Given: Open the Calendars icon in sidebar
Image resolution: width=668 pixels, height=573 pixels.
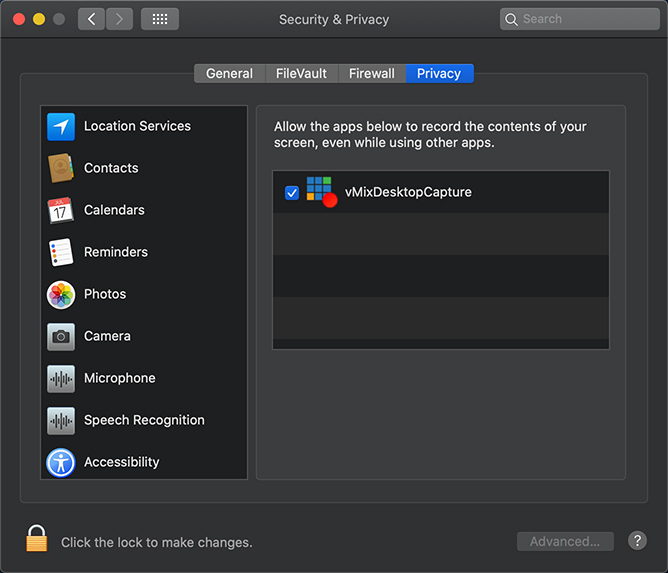Looking at the screenshot, I should pos(61,211).
